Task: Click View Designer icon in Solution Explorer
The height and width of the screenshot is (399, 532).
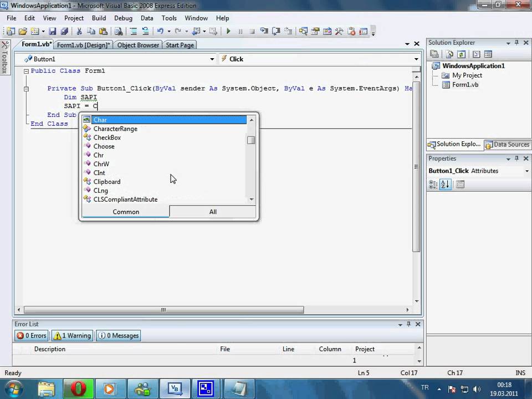Action: (x=488, y=54)
